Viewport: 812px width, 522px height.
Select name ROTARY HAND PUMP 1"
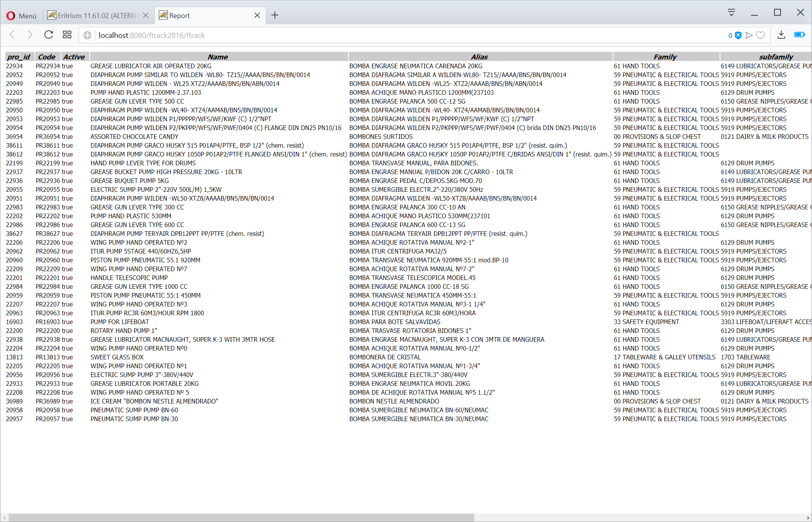click(x=123, y=331)
